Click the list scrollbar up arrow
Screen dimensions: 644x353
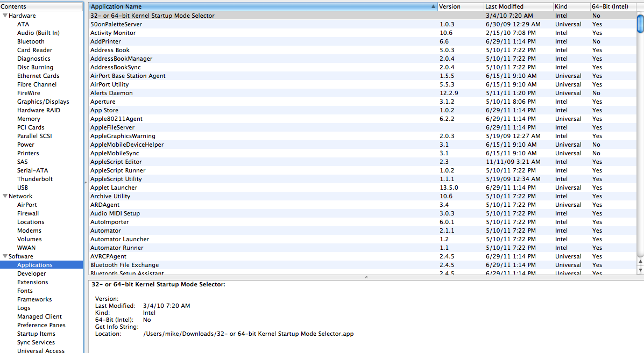(640, 261)
